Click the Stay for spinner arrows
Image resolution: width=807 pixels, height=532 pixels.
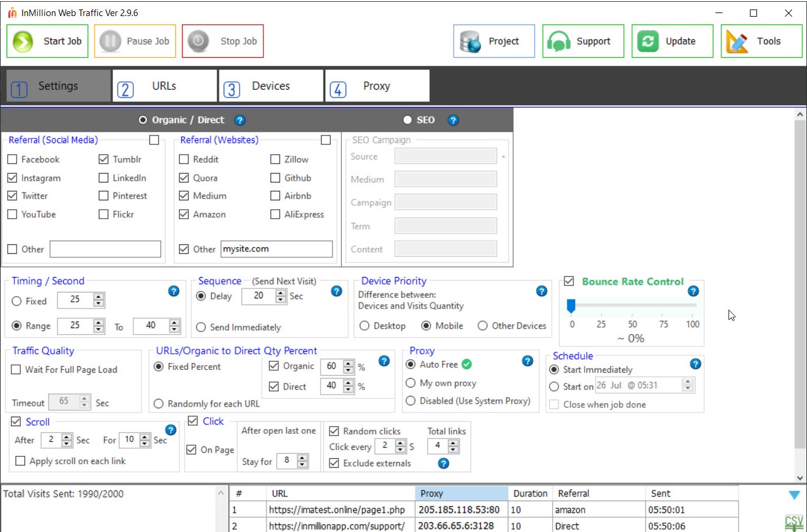click(x=303, y=461)
